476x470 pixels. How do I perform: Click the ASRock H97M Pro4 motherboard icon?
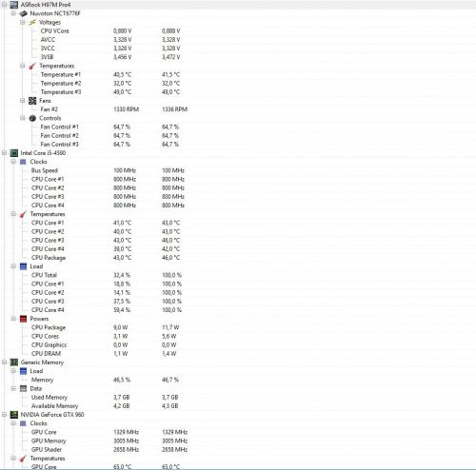14,5
